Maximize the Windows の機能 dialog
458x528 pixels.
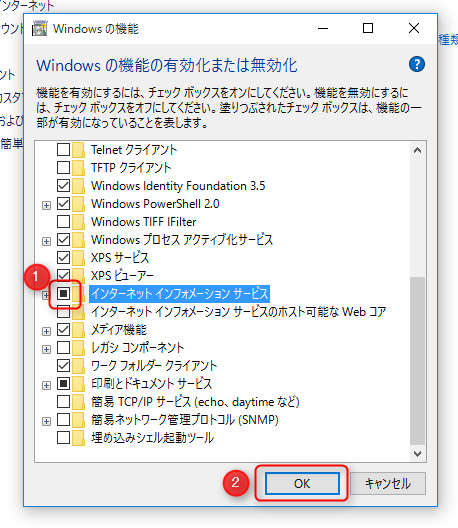tap(368, 28)
